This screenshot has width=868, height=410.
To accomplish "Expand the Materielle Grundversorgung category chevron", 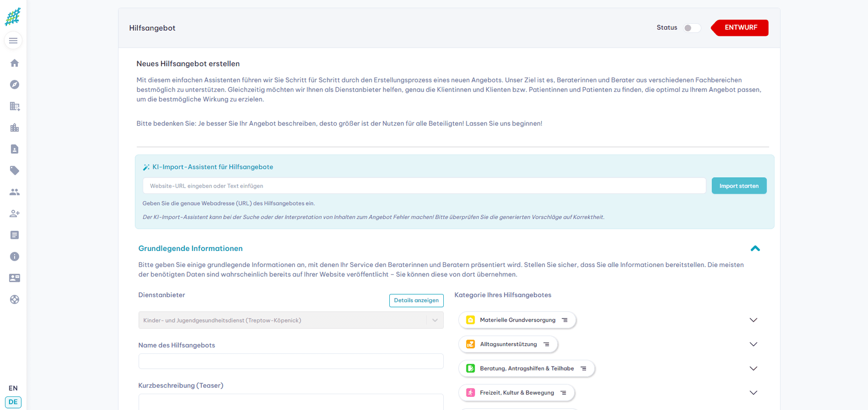I will 753,320.
